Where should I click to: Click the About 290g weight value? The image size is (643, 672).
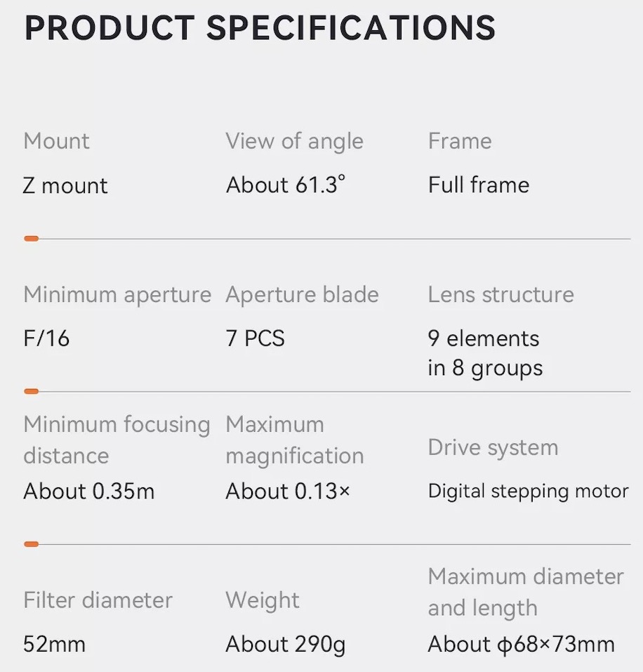pos(285,644)
